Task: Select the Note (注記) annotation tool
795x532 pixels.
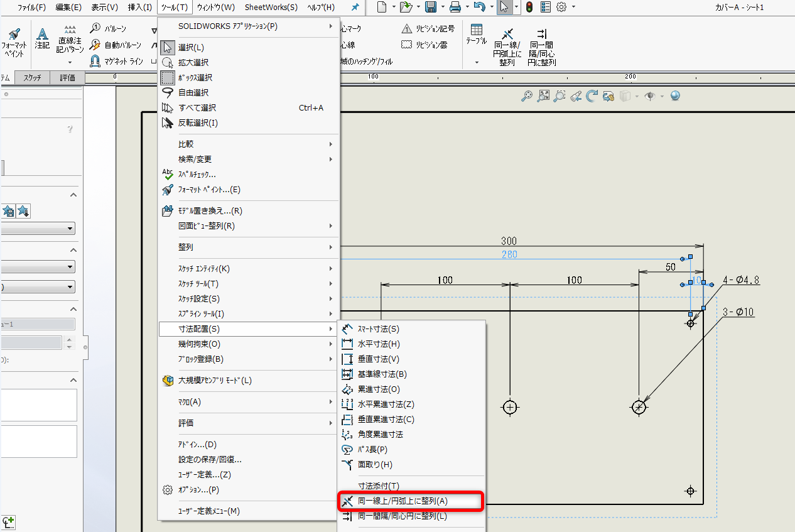Action: pos(42,38)
